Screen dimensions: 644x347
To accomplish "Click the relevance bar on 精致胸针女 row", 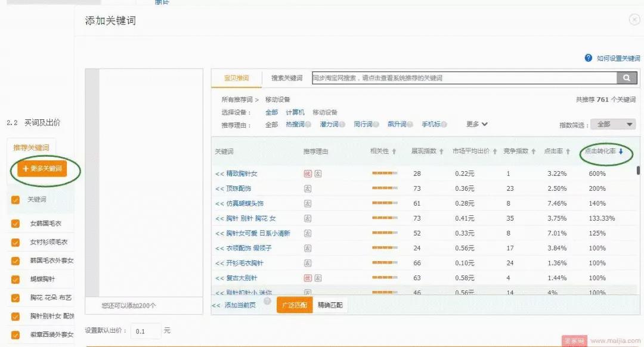I will pos(383,173).
